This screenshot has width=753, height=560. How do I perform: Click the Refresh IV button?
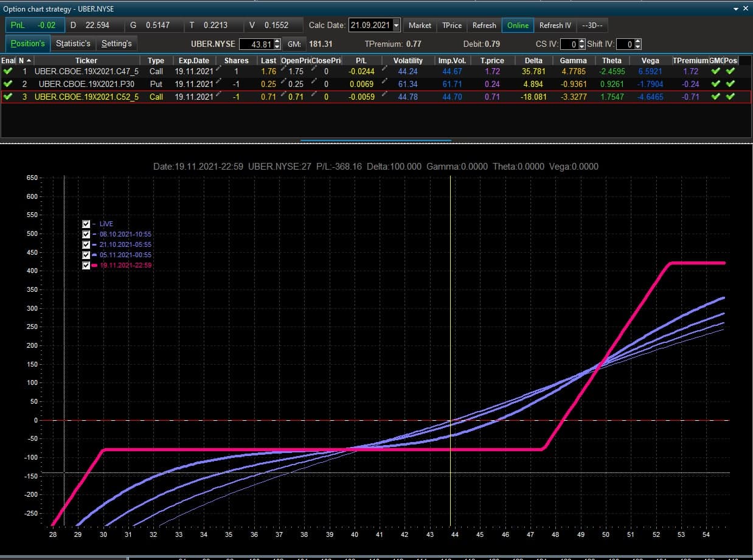pyautogui.click(x=555, y=26)
